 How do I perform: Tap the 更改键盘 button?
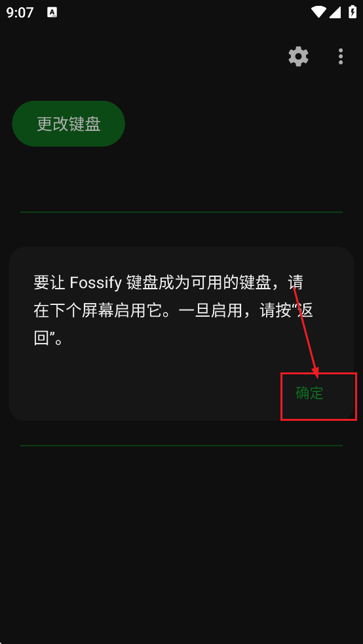point(69,124)
